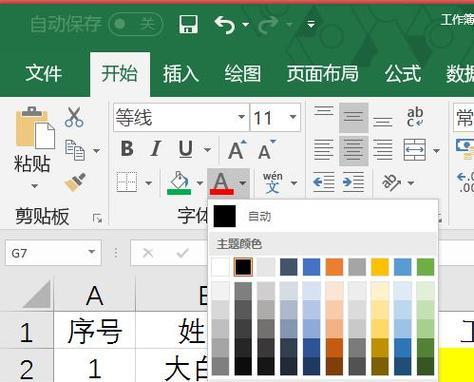Click the Save icon in quick access toolbar
Image resolution: width=474 pixels, height=382 pixels.
click(x=188, y=24)
